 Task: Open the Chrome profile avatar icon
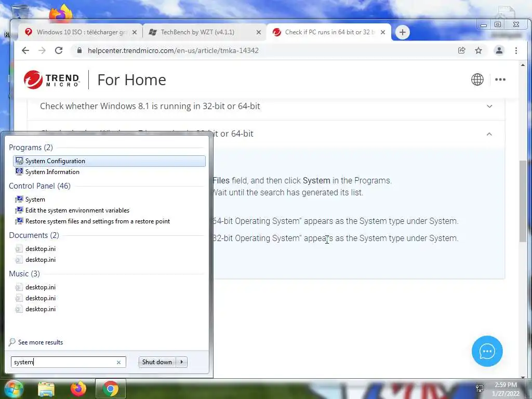[499, 50]
